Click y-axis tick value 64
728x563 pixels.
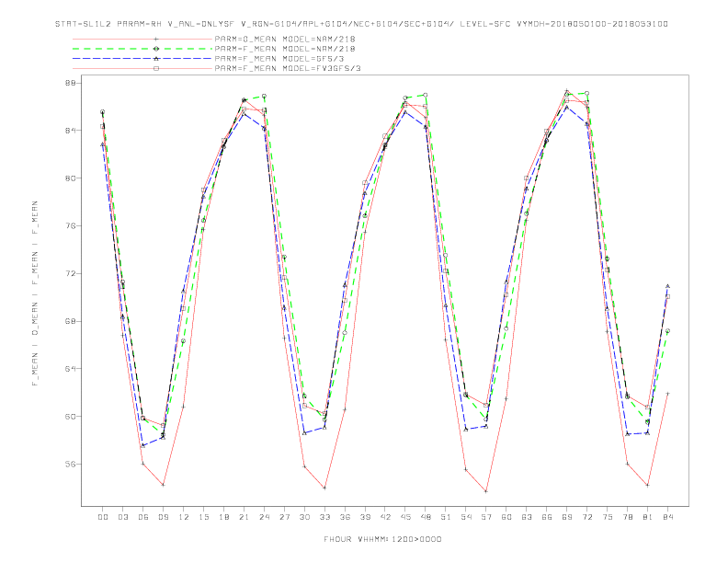tap(71, 369)
